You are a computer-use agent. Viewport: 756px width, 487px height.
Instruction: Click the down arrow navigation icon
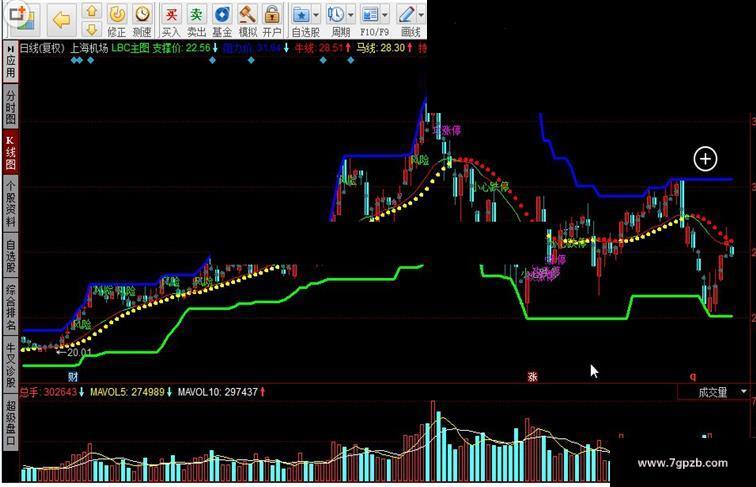(x=92, y=29)
